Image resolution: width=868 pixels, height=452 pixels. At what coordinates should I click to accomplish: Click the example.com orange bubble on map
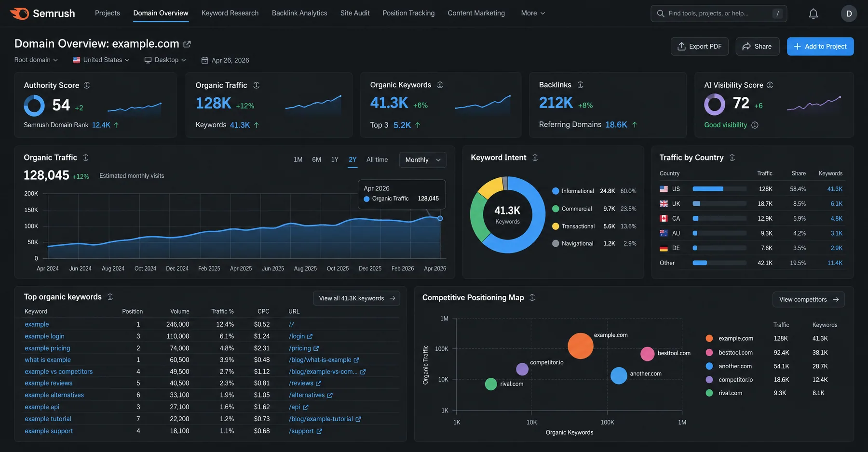pyautogui.click(x=581, y=346)
